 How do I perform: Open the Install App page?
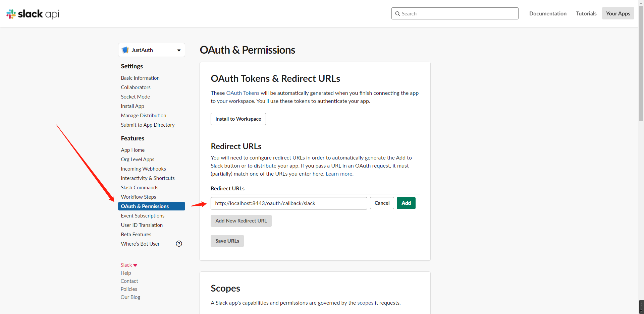click(132, 106)
